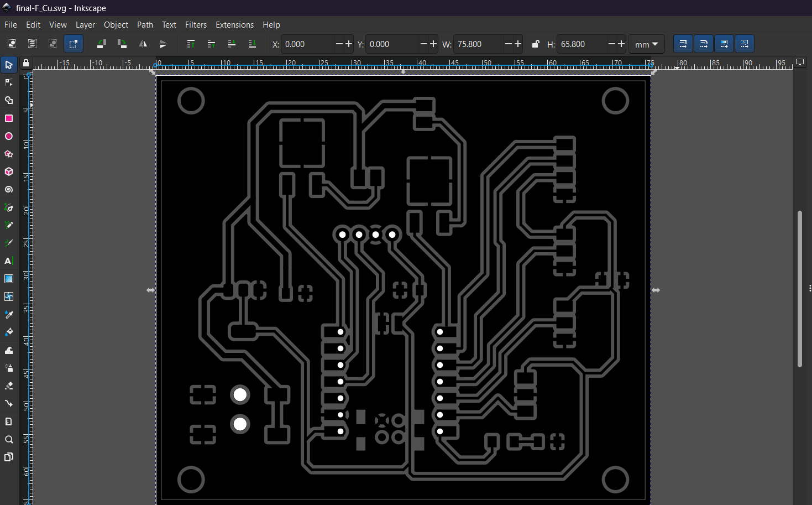Select the Pages tool
Screen dimensions: 812x505
click(9, 457)
